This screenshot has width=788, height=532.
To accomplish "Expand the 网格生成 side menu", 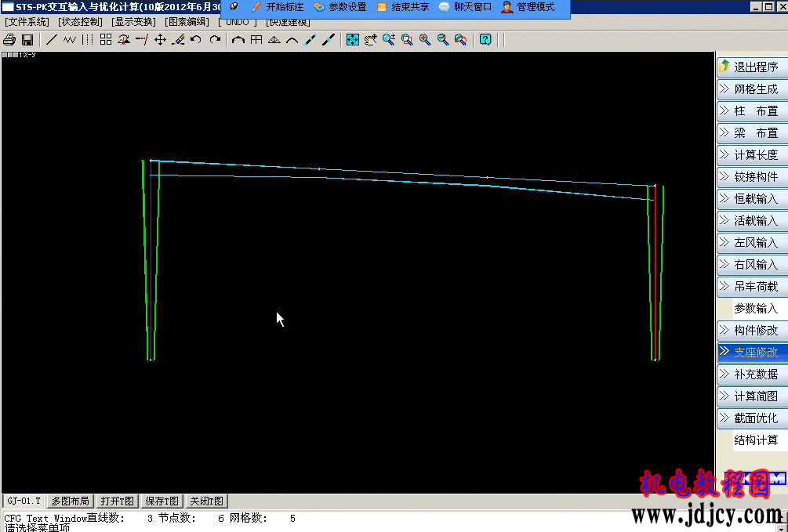I will point(752,89).
